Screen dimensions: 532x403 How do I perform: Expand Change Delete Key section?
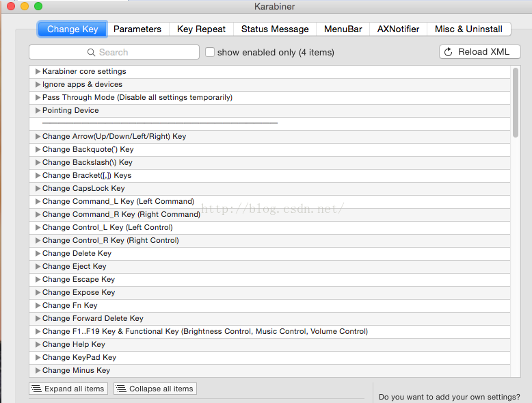tap(38, 254)
